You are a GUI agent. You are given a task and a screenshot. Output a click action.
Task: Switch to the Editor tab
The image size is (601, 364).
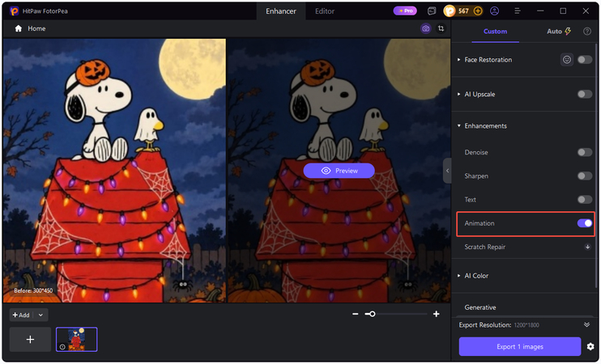(x=325, y=11)
